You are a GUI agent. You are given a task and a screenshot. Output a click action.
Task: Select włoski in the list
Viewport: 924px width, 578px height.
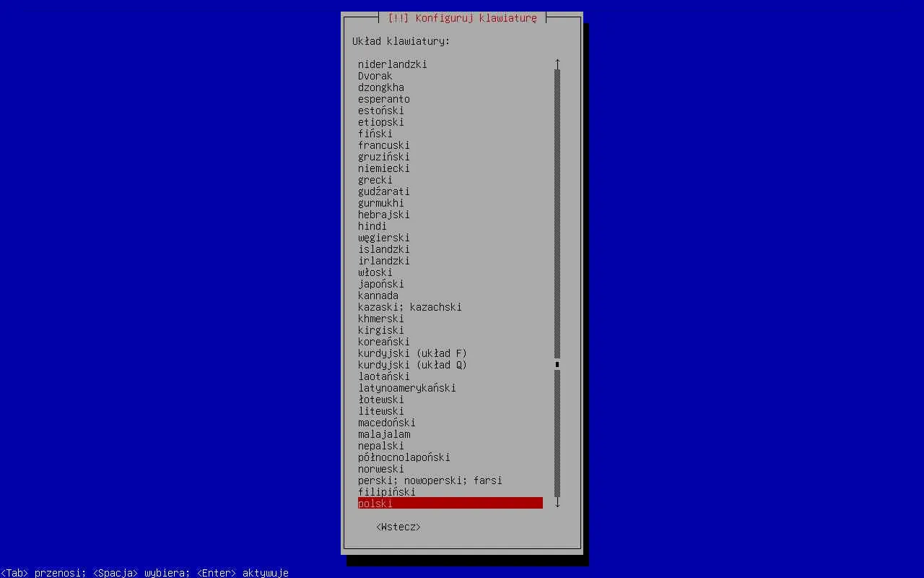point(450,272)
